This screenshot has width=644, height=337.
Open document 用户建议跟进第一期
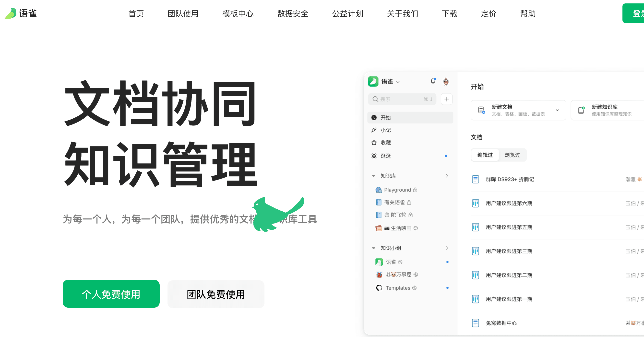pos(509,299)
